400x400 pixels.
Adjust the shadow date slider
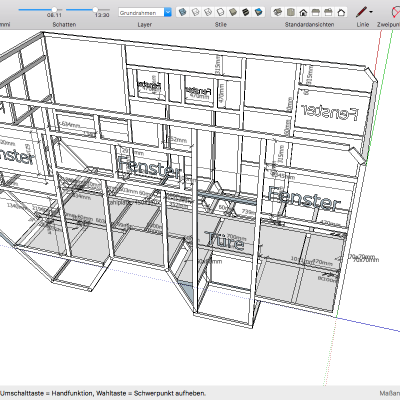coord(40,10)
